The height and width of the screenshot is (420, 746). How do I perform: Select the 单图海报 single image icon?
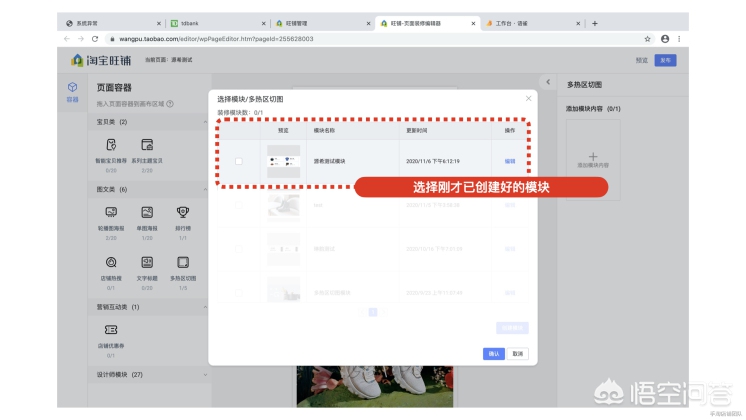[147, 212]
